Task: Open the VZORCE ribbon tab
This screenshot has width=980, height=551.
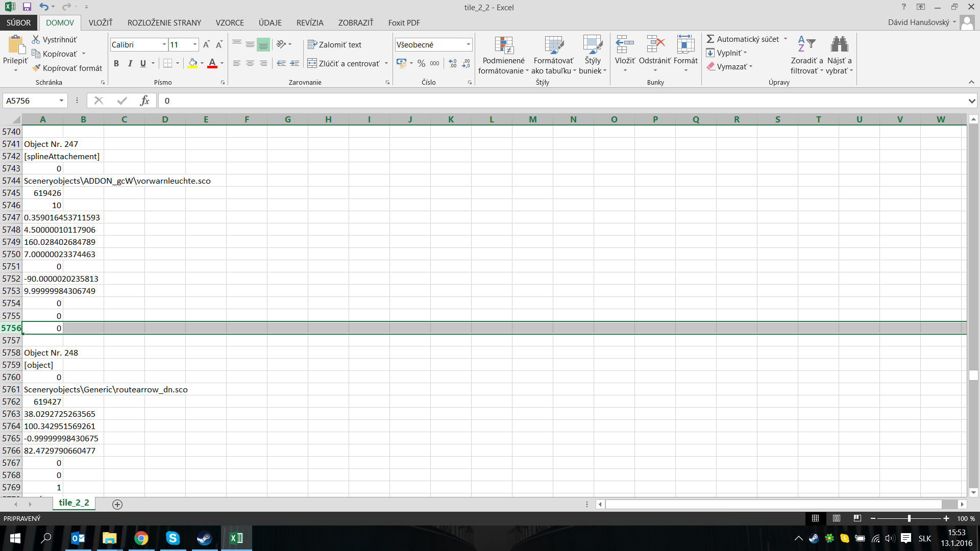Action: [x=230, y=22]
